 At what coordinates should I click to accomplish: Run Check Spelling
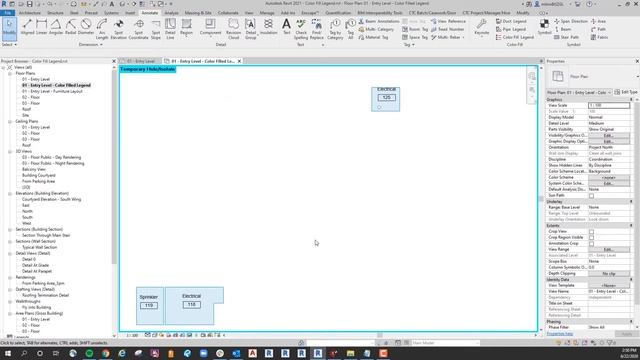coord(301,29)
